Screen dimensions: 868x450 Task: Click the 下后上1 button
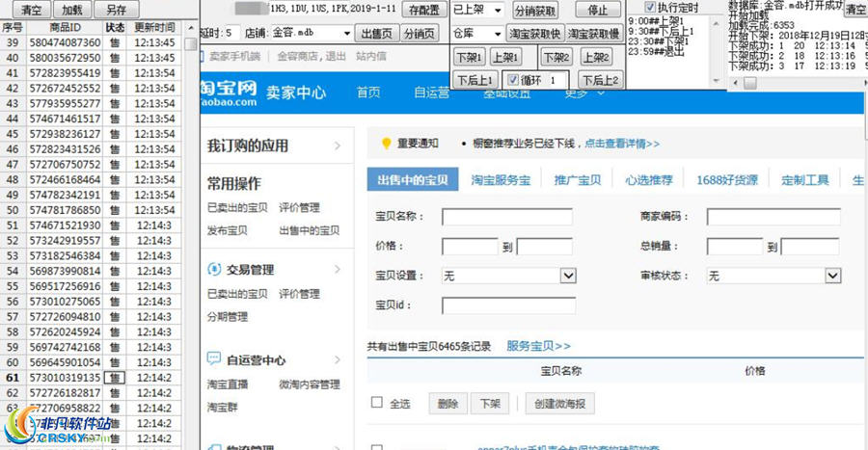(x=475, y=80)
